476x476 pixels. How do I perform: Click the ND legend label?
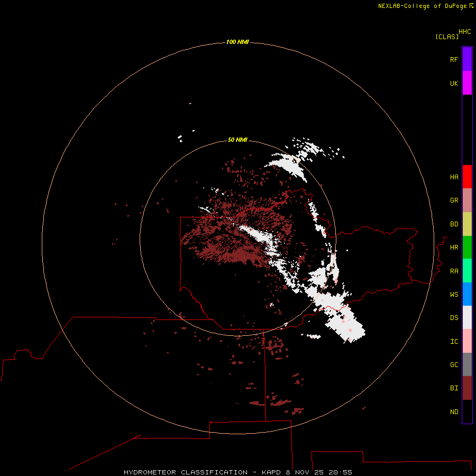click(x=454, y=412)
